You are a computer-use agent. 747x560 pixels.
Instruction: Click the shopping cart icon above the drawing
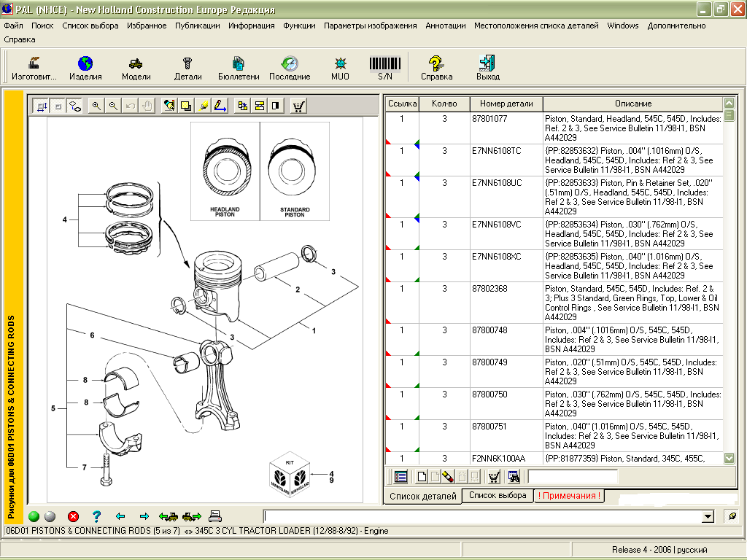click(298, 106)
